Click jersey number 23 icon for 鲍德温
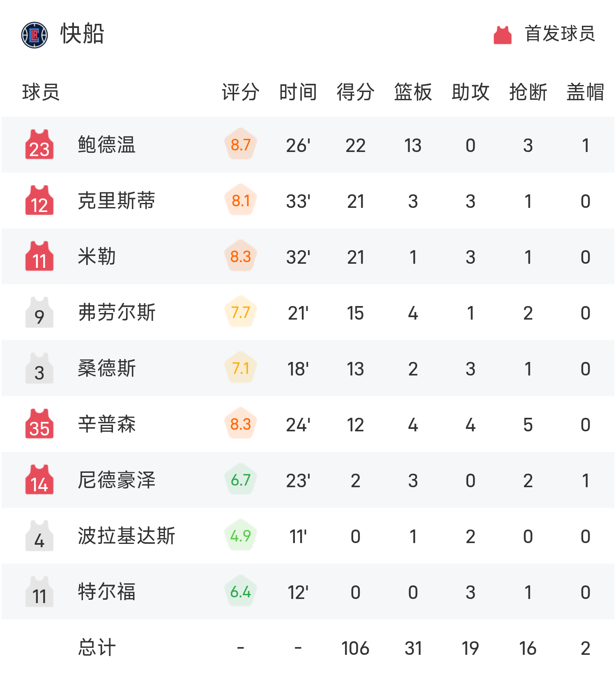 click(x=39, y=145)
